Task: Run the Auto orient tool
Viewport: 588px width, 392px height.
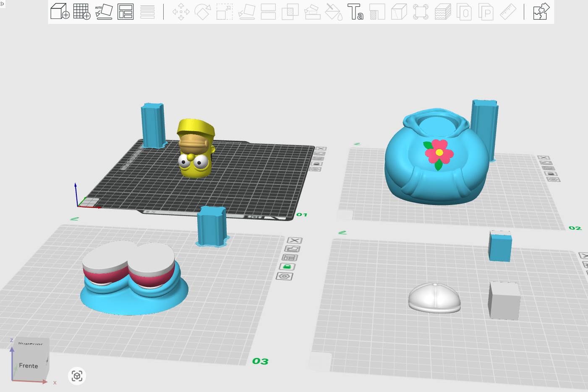Action: pos(104,12)
